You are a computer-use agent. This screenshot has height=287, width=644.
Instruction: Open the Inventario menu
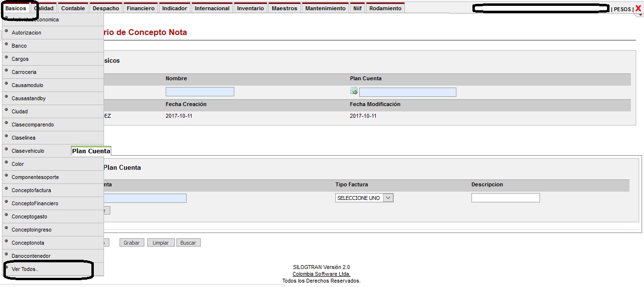point(250,8)
